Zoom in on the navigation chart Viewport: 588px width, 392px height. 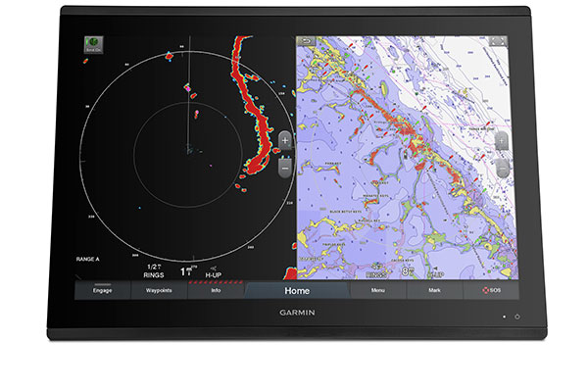point(502,141)
